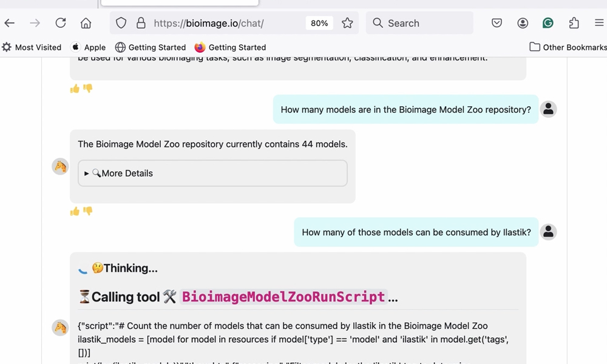Thumbs up the 44 models answer
Image resolution: width=607 pixels, height=364 pixels.
pos(75,211)
